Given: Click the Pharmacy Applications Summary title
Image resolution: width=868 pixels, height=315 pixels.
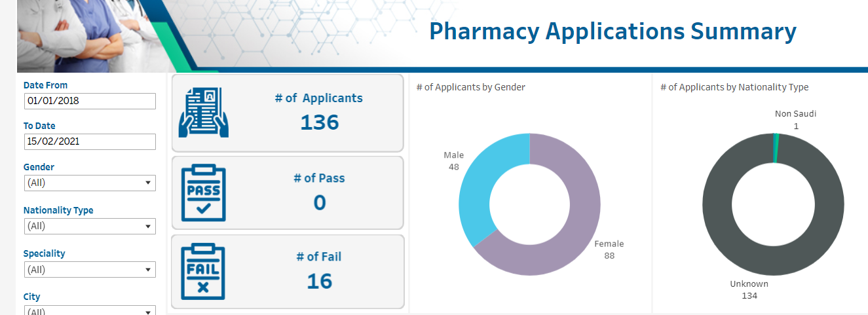Looking at the screenshot, I should [x=613, y=31].
